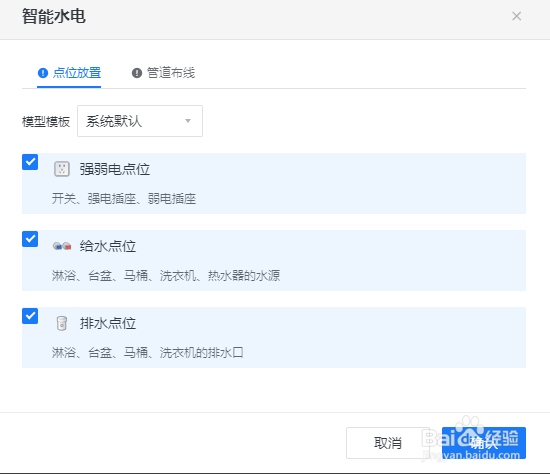550x474 pixels.
Task: Uncheck the 排水点位 checkbox
Action: pyautogui.click(x=30, y=316)
